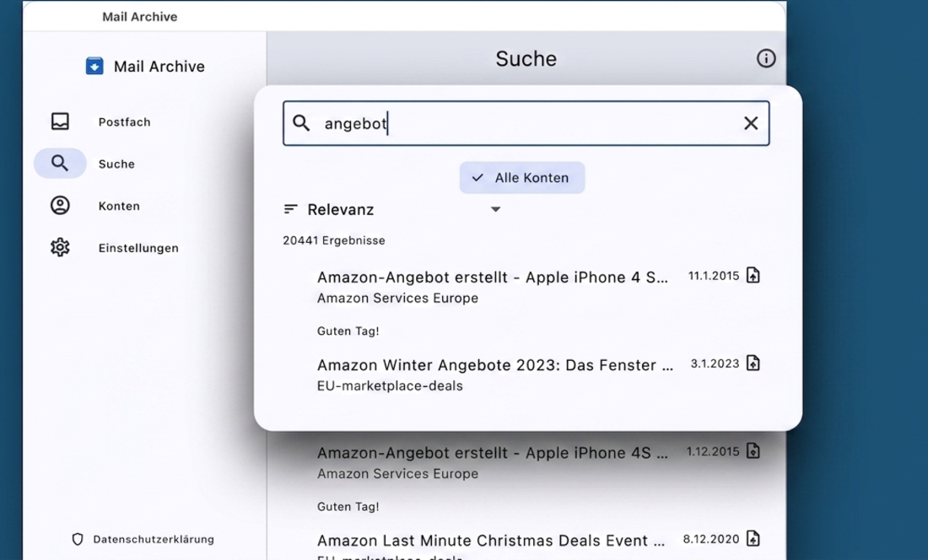Screen dimensions: 928x560
Task: Open the Datenschutzerklärung link
Action: [154, 539]
